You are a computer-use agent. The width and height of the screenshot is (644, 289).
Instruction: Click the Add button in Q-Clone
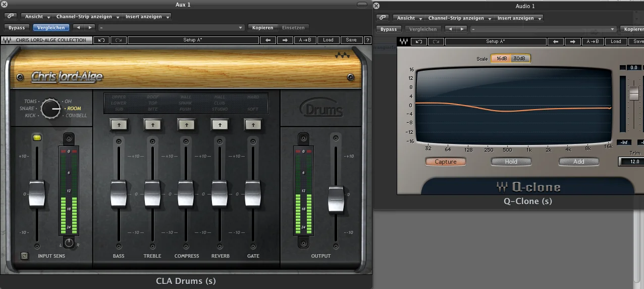coord(578,162)
